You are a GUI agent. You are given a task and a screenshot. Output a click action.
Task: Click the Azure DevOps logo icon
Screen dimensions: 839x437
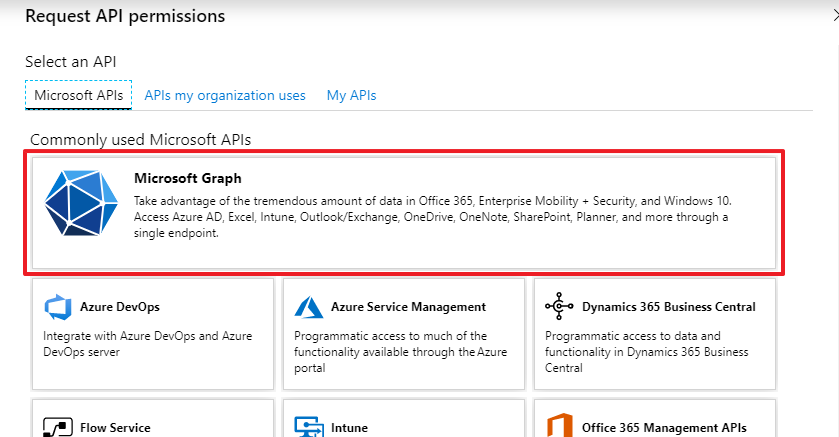(59, 307)
